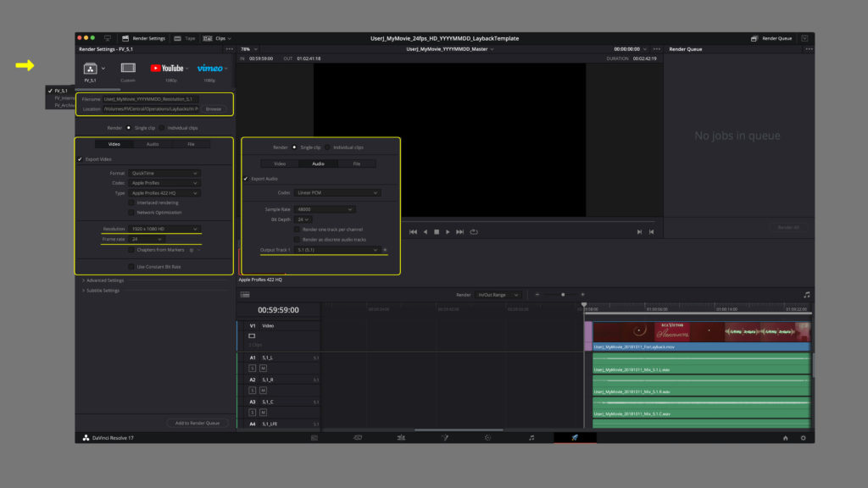Choose the Custom render preset icon
The image size is (868, 488).
pos(128,68)
